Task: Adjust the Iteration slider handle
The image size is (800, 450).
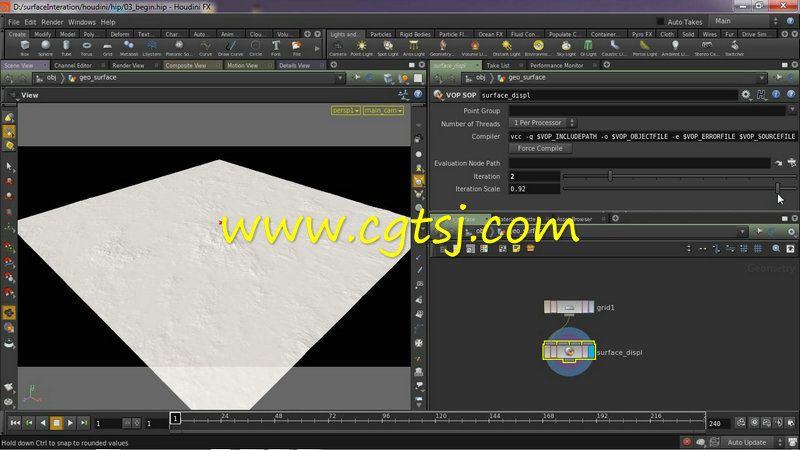Action: tap(610, 176)
